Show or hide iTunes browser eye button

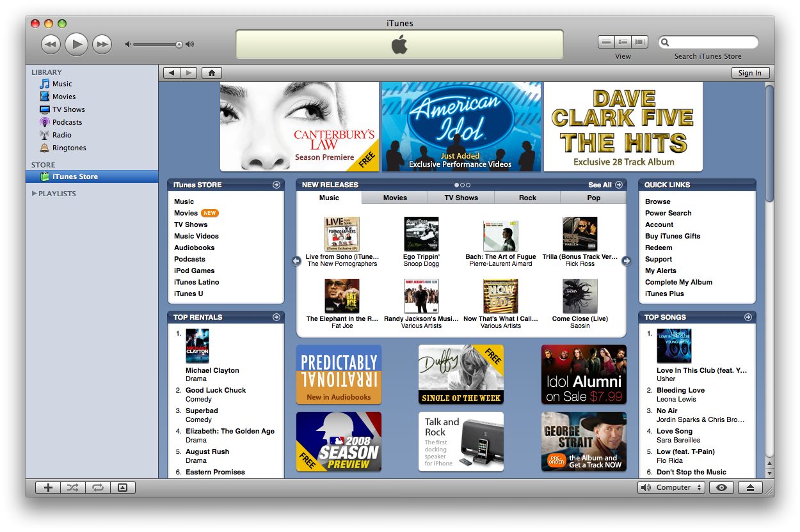[721, 487]
